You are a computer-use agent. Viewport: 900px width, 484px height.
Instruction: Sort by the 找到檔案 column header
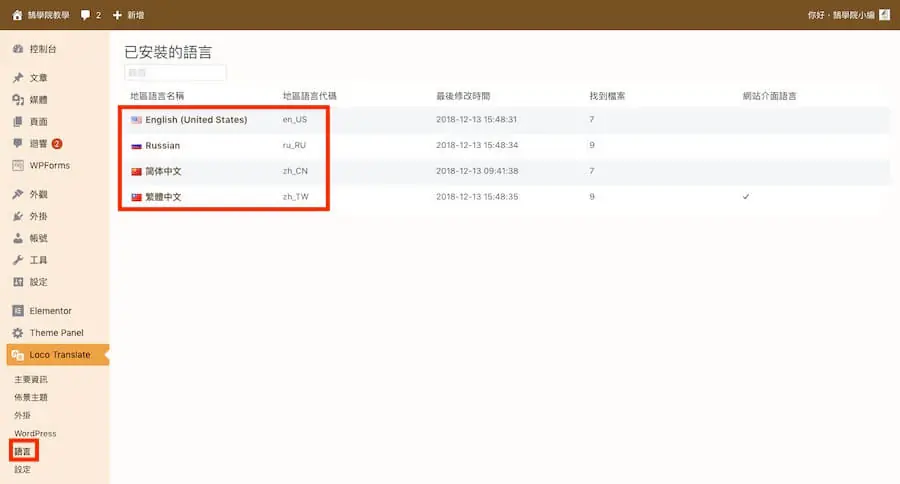(607, 96)
